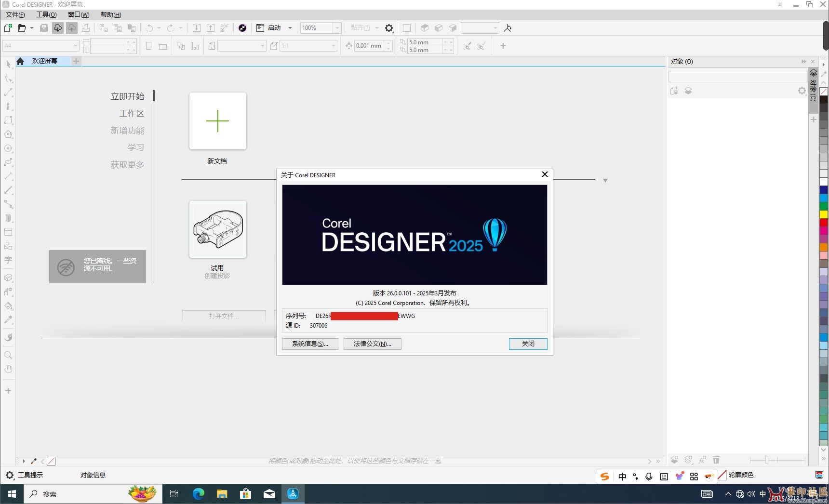Click the Open folder toolbar icon
The width and height of the screenshot is (829, 504).
[22, 28]
